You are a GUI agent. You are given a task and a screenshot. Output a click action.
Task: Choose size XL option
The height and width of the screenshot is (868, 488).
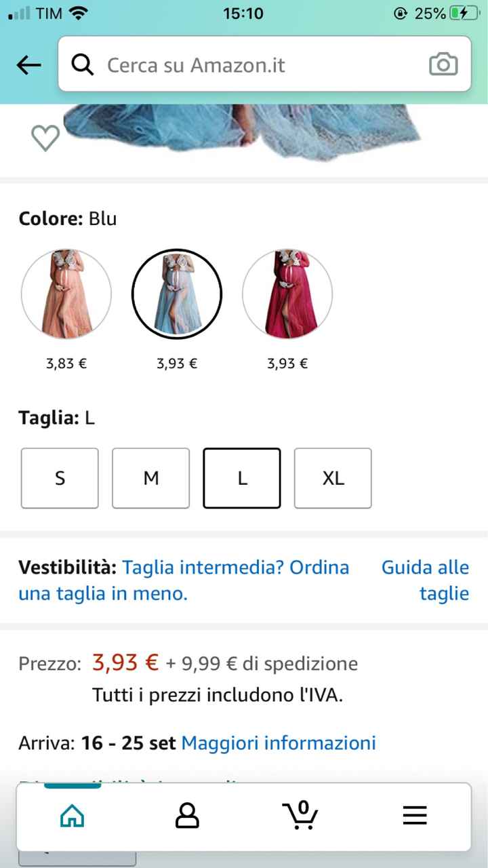(333, 478)
